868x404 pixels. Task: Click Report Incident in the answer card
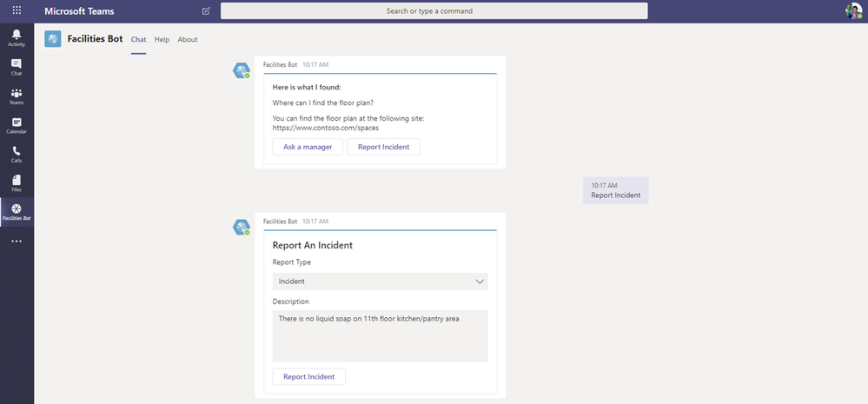pos(384,147)
